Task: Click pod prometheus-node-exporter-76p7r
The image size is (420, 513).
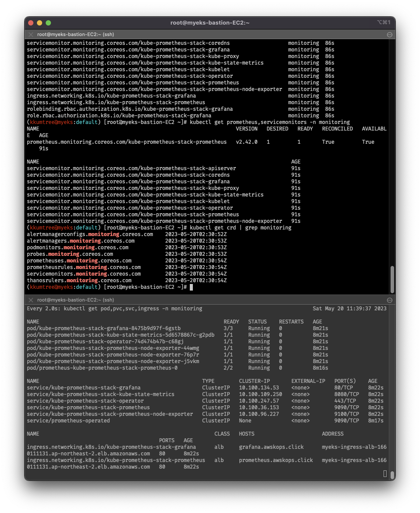Action: click(x=113, y=355)
